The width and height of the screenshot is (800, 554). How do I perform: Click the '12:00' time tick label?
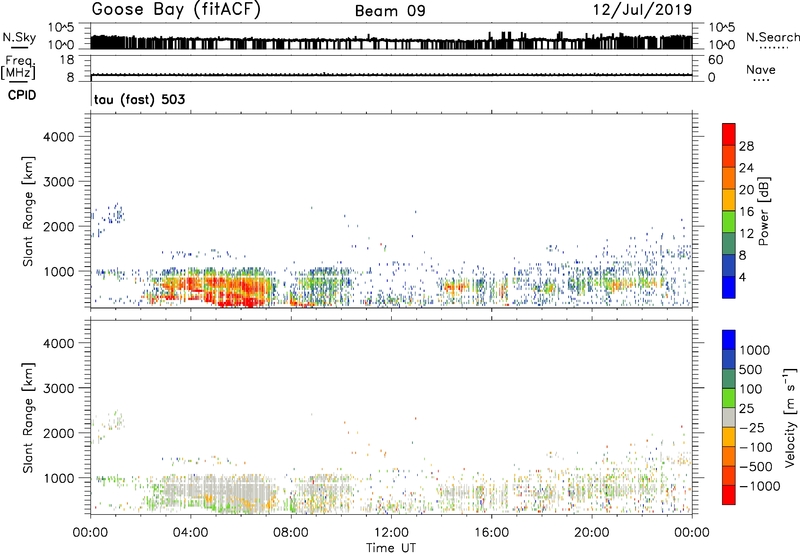(391, 533)
